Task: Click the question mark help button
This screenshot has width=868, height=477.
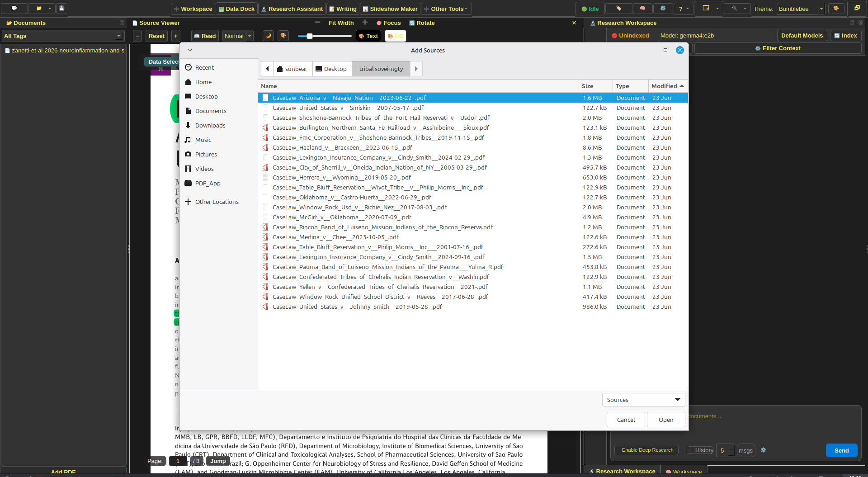Action: pos(681,9)
